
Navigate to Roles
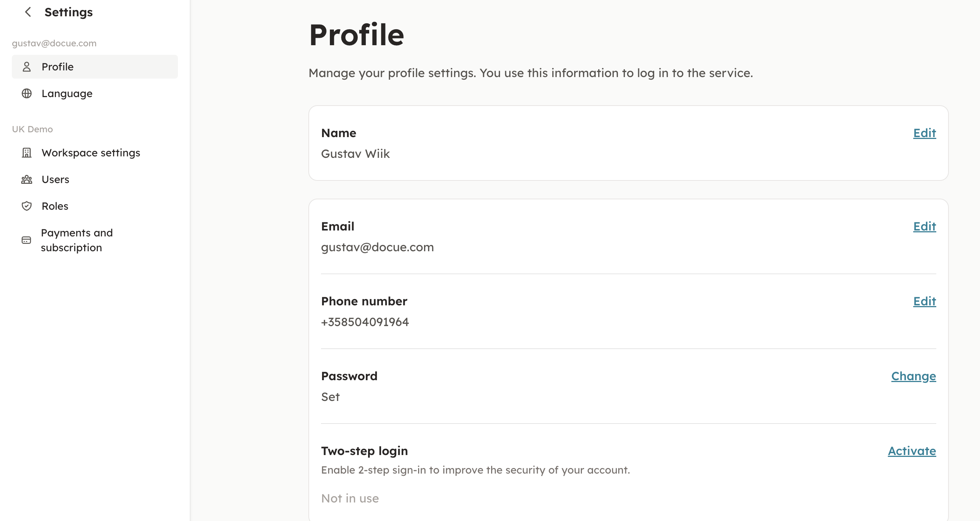tap(55, 206)
